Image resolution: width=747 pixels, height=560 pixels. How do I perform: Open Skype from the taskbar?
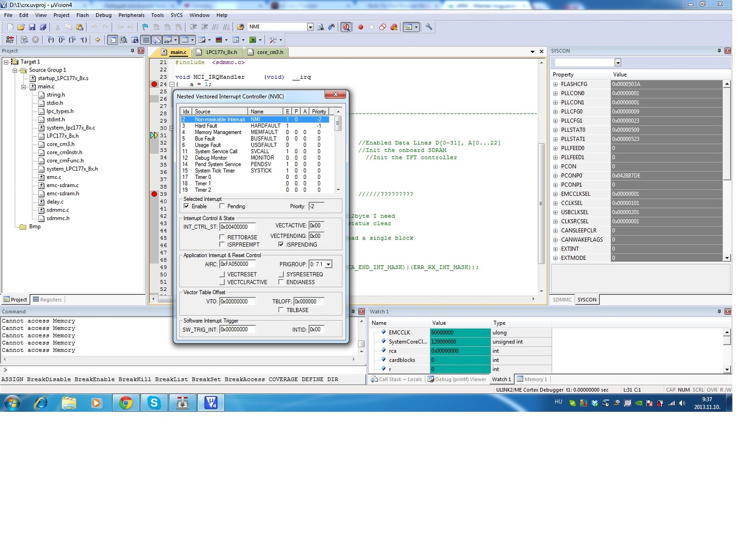coord(154,403)
